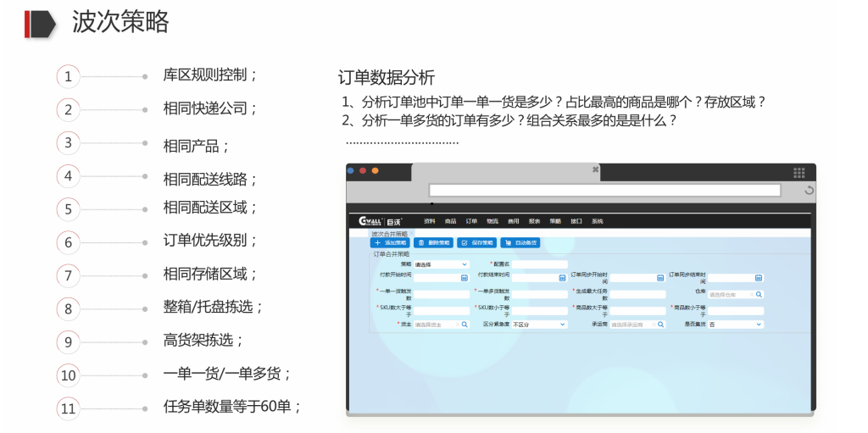Click browser reload icon beside address bar

[809, 191]
